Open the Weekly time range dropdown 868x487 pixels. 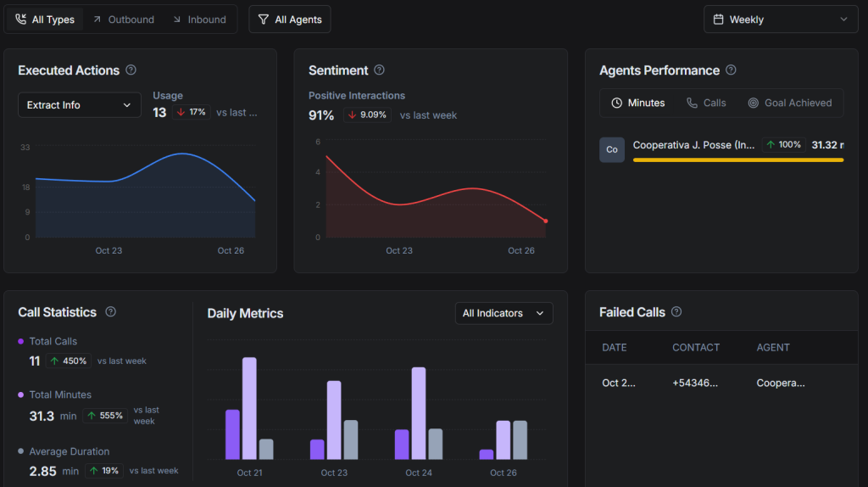[781, 20]
